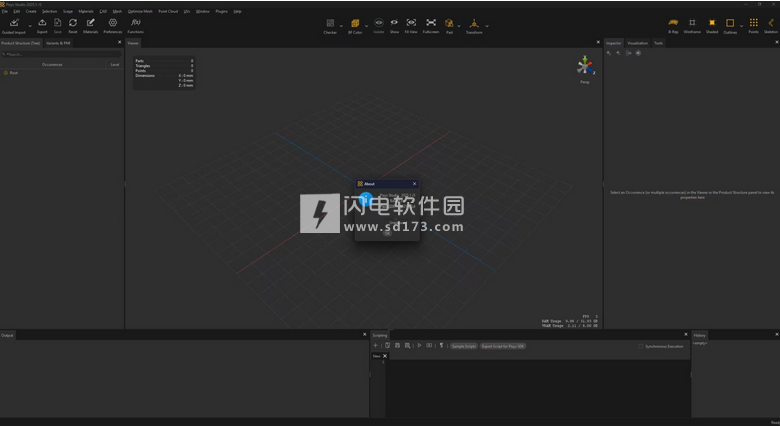This screenshot has height=427, width=780.
Task: Toggle Wireframe rendering mode
Action: click(x=692, y=22)
